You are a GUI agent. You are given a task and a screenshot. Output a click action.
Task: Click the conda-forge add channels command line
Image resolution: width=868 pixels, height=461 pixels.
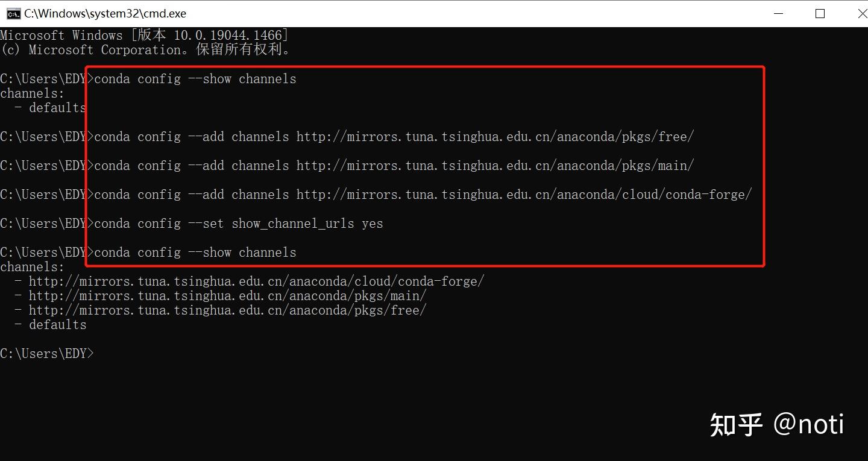click(423, 195)
